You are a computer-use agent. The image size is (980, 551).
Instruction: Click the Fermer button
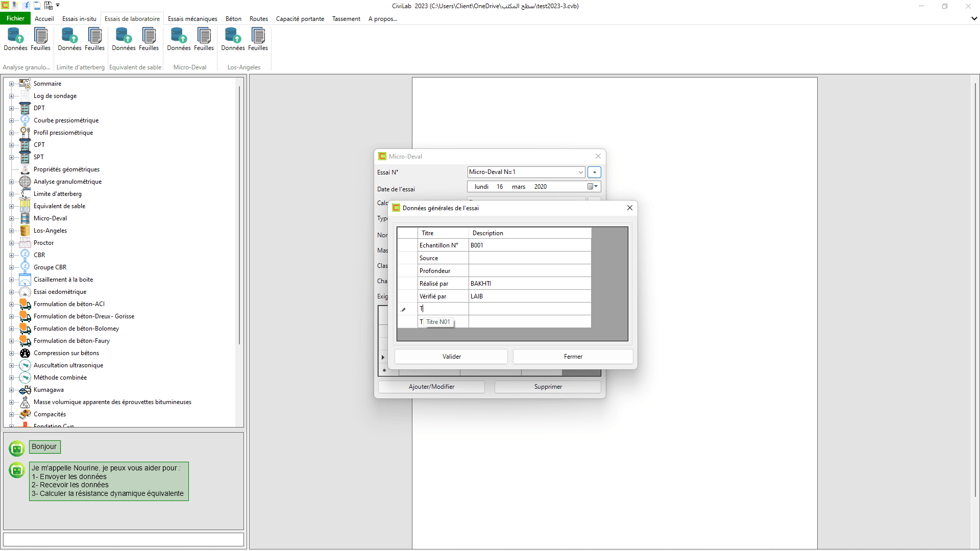(x=573, y=357)
